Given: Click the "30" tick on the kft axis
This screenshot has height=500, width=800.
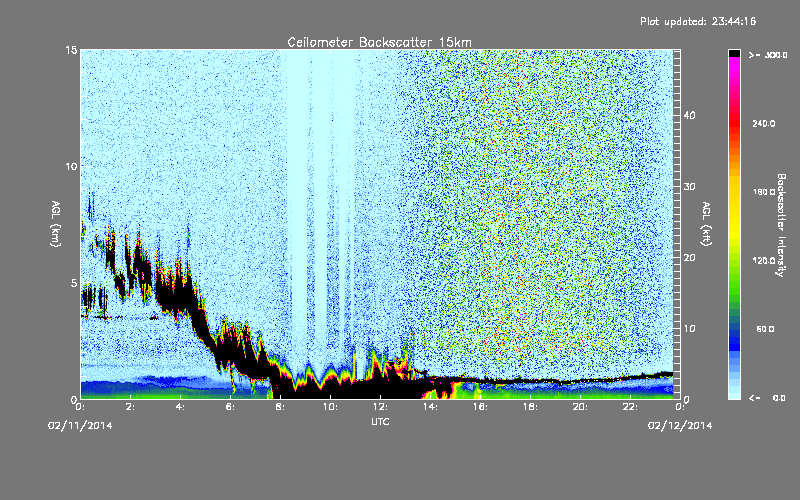Looking at the screenshot, I should click(689, 187).
